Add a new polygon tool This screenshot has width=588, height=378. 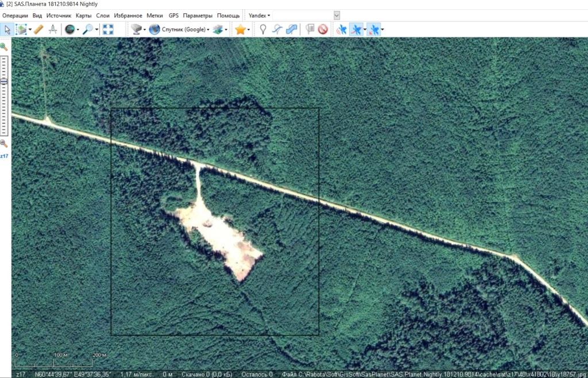292,29
